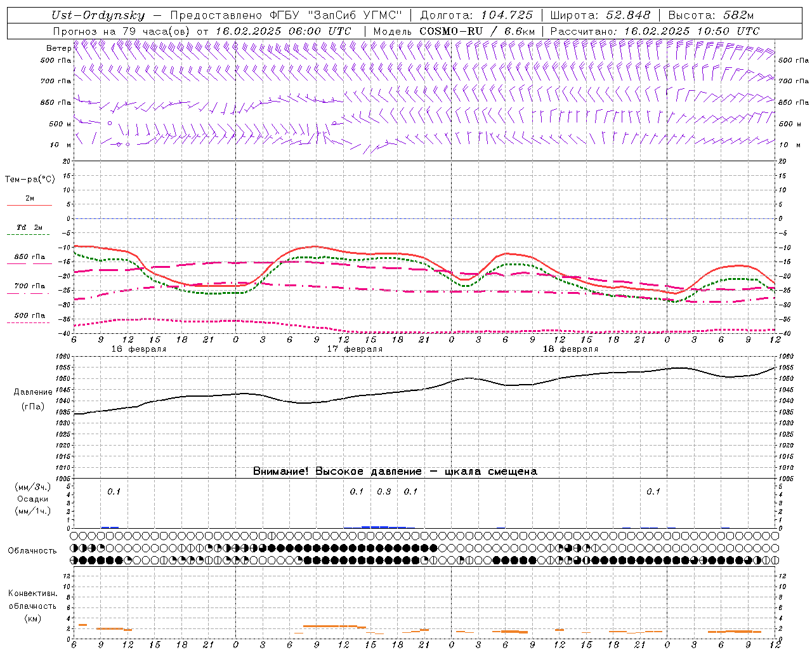Image resolution: width=812 pixels, height=650 pixels.
Task: Click the 0.3 precipitation value
Action: click(x=384, y=492)
